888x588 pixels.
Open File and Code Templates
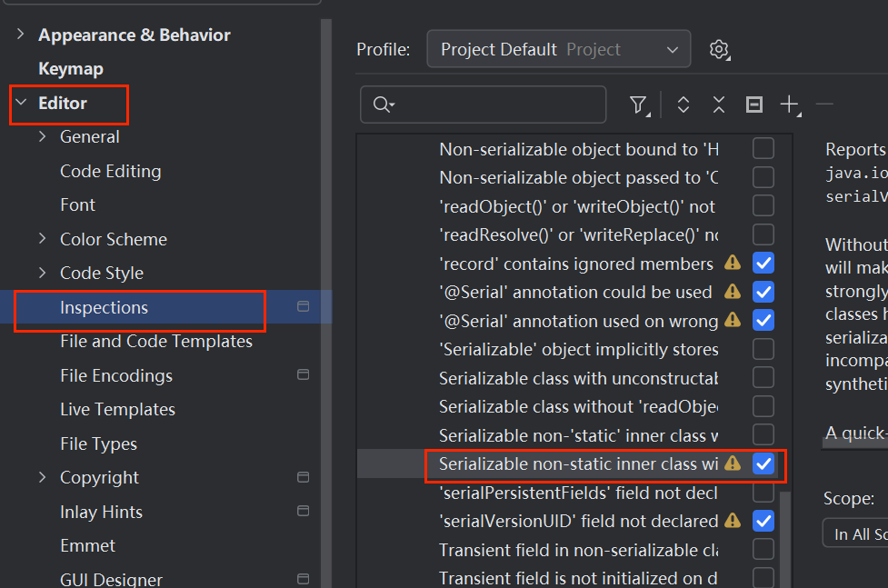point(156,341)
